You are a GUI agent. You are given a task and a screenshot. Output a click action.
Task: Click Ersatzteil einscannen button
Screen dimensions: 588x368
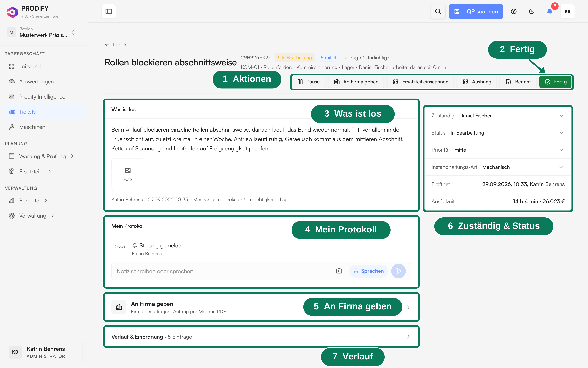pyautogui.click(x=420, y=82)
